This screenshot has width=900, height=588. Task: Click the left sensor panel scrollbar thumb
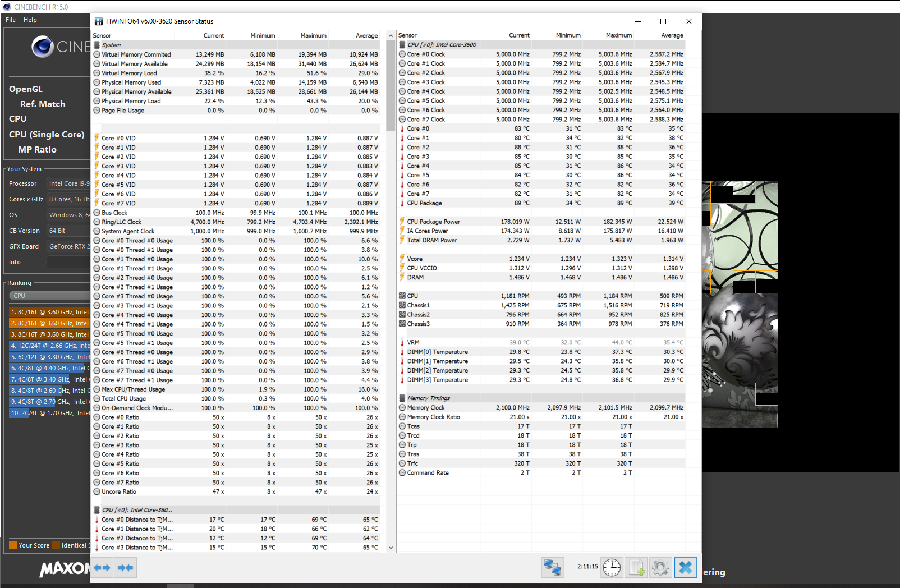click(x=391, y=85)
